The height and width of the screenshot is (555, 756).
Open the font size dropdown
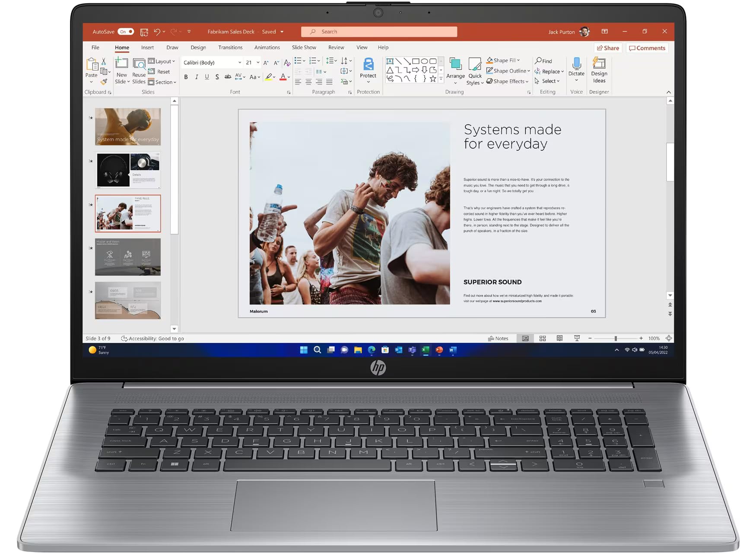click(x=258, y=62)
